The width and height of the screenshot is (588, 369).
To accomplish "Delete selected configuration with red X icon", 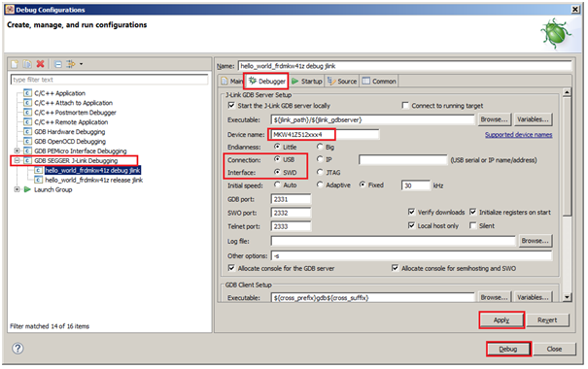I will (x=40, y=64).
